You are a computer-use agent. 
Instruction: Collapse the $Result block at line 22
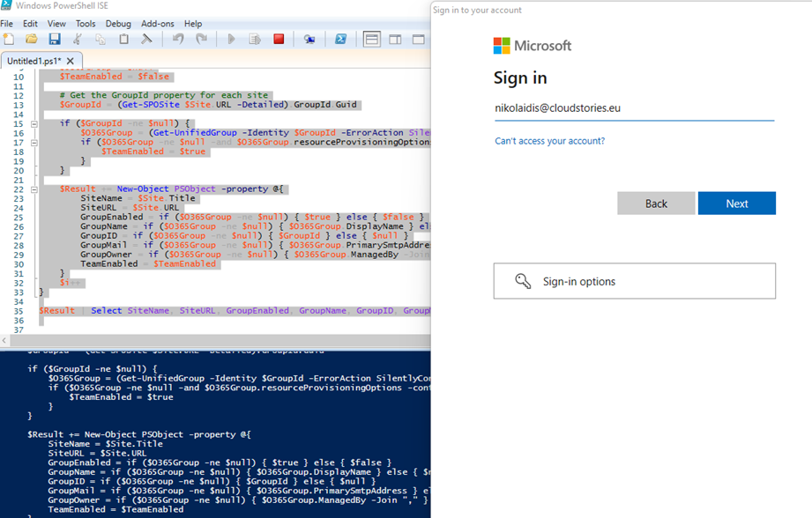tap(34, 189)
